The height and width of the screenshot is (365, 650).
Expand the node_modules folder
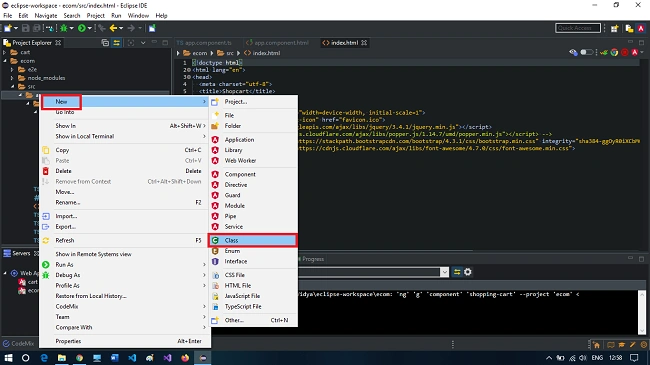12,78
